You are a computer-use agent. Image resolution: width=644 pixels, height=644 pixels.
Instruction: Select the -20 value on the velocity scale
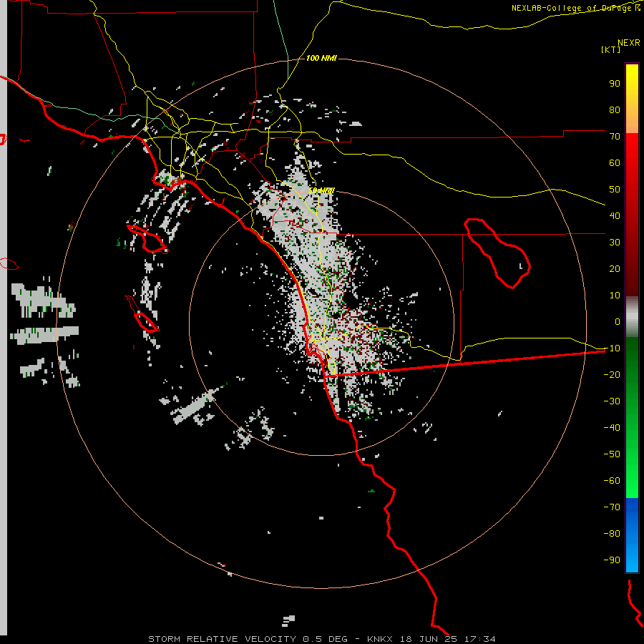612,375
